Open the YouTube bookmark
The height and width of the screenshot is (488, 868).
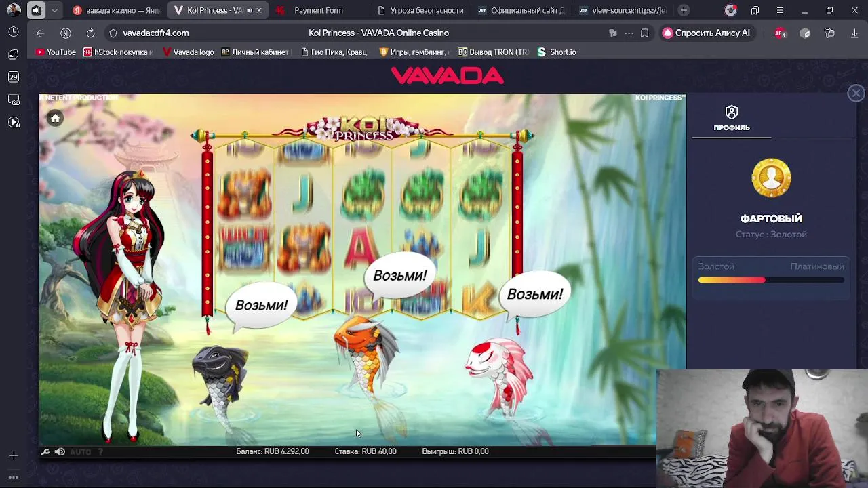[x=56, y=52]
